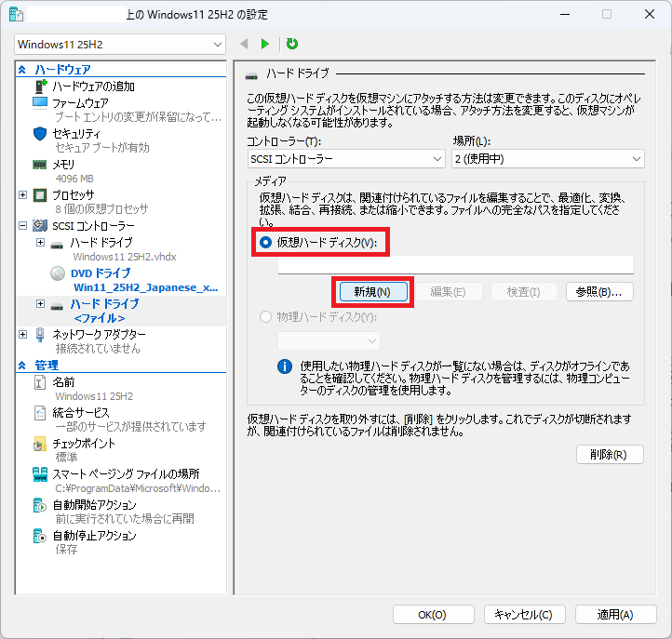Click the 参照(B)... browse button
The image size is (672, 639).
(x=599, y=292)
